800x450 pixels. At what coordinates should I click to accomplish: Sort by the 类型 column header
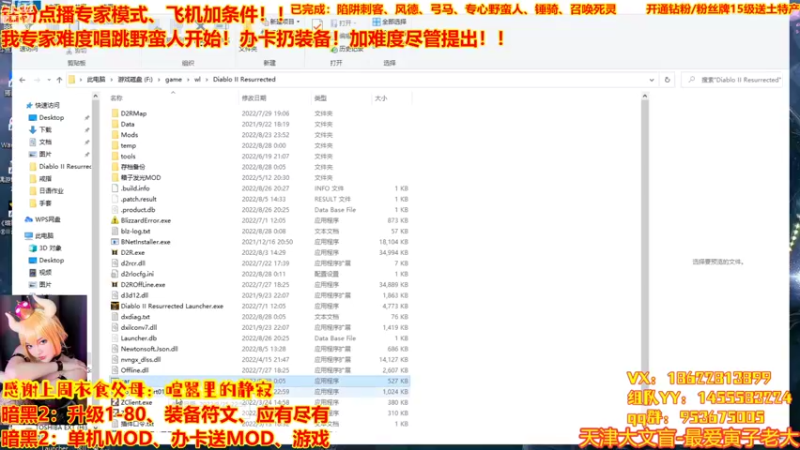(x=320, y=98)
